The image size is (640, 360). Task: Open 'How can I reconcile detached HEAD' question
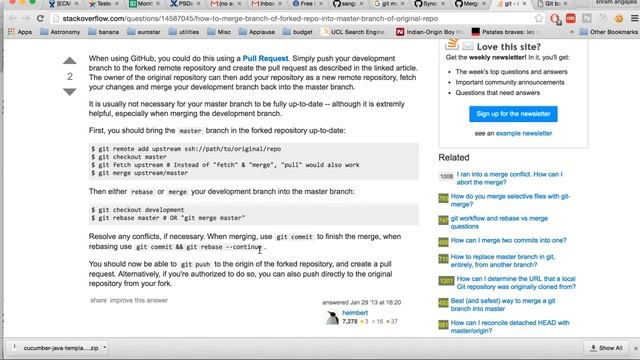click(x=510, y=327)
